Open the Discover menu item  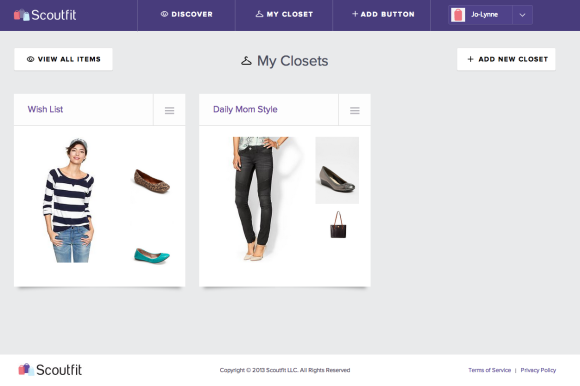pos(187,14)
